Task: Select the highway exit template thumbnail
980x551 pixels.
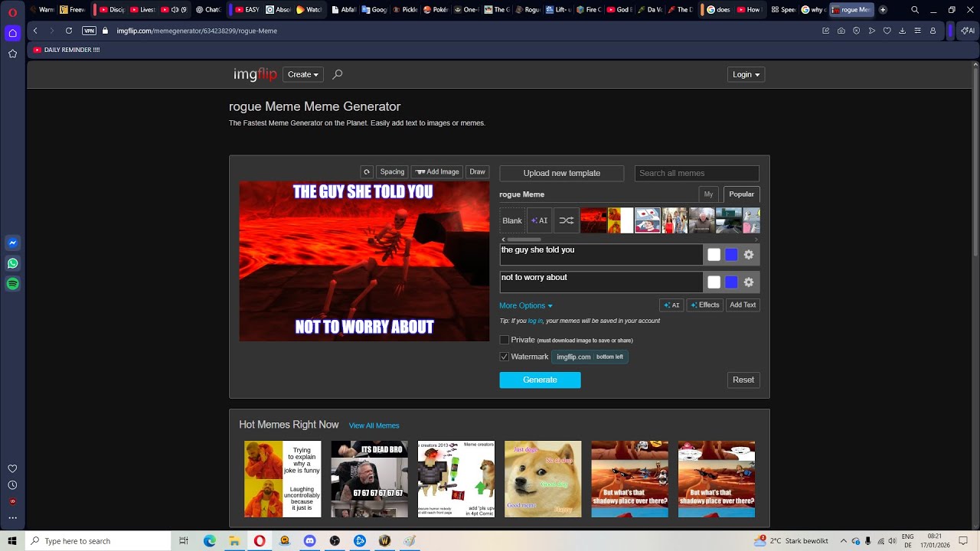Action: [729, 220]
